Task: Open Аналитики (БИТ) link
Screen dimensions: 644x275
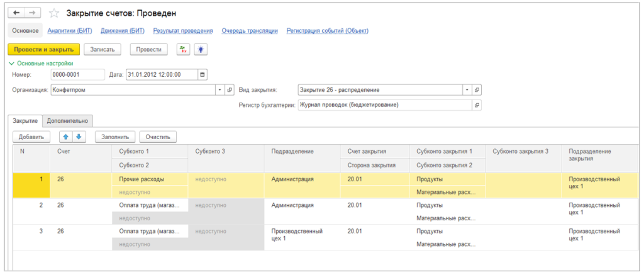Action: click(x=70, y=31)
